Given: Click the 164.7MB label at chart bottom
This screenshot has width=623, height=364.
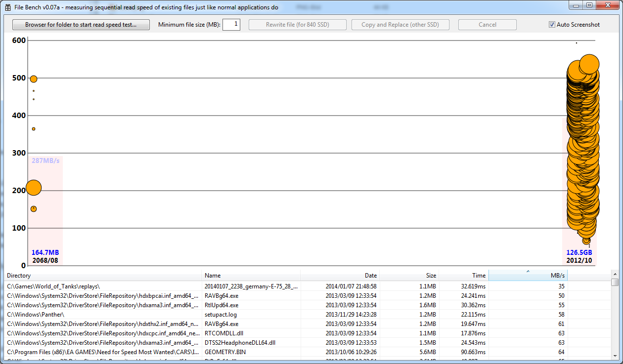Looking at the screenshot, I should [45, 252].
